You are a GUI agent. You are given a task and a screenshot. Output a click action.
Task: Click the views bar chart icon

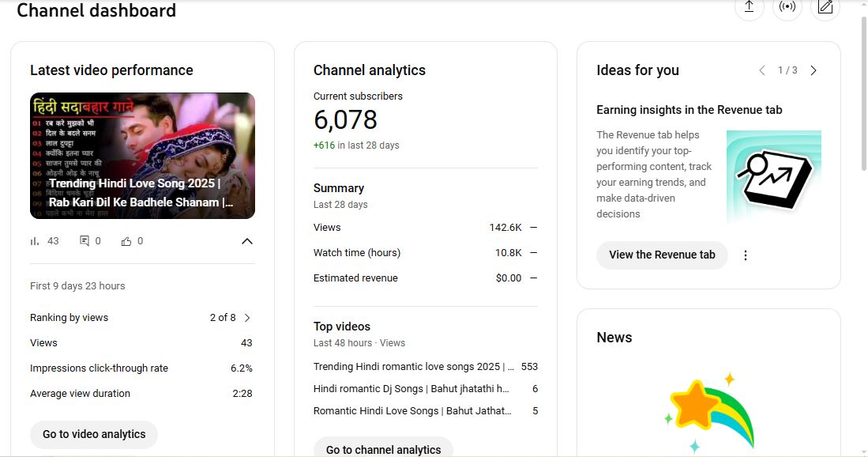coord(35,241)
